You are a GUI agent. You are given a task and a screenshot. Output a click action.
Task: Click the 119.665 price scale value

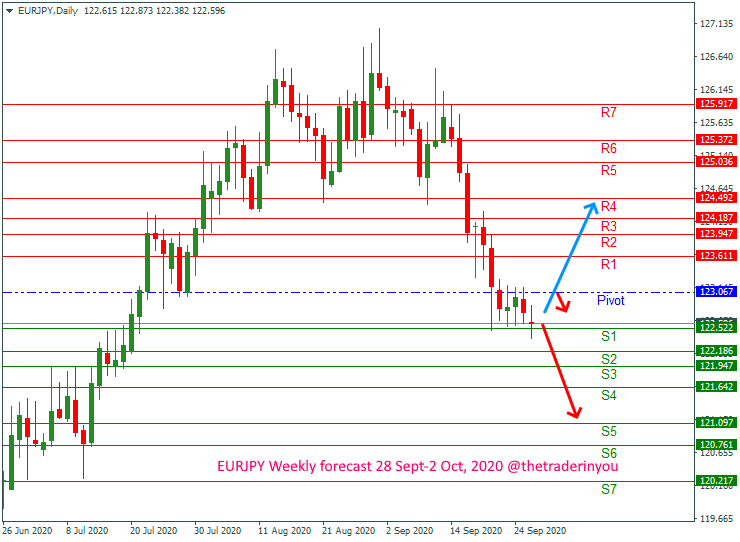[716, 519]
